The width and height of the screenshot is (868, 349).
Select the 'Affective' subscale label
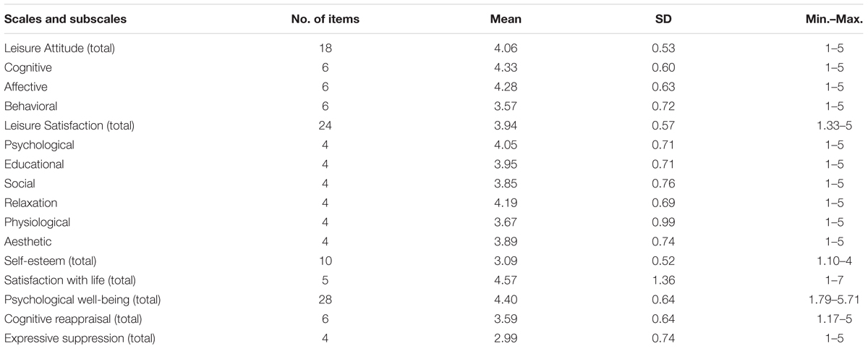(x=27, y=87)
